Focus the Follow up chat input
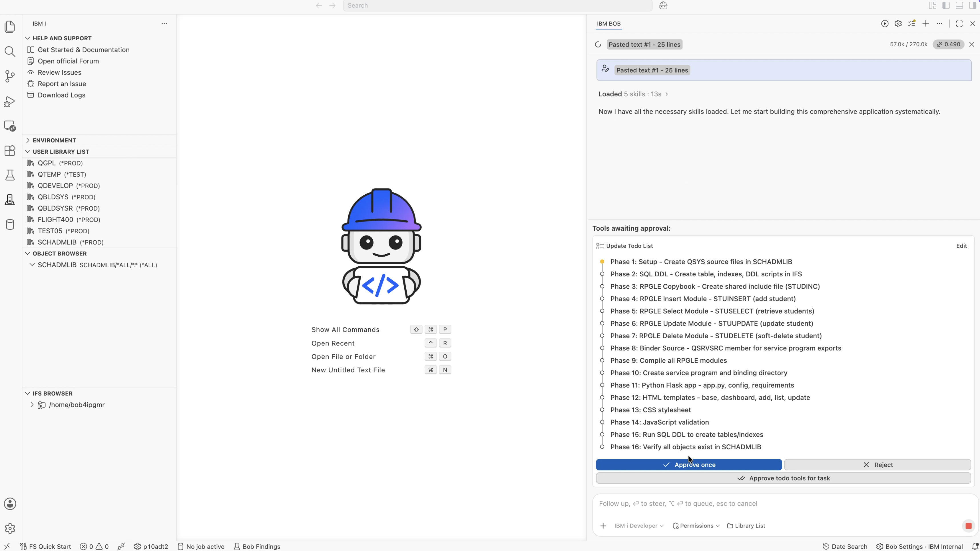 tap(784, 504)
